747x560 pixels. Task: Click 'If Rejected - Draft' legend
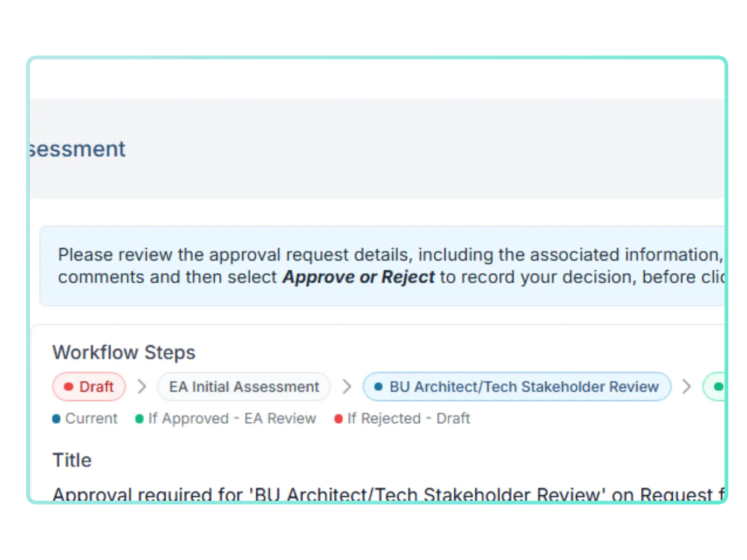click(402, 418)
